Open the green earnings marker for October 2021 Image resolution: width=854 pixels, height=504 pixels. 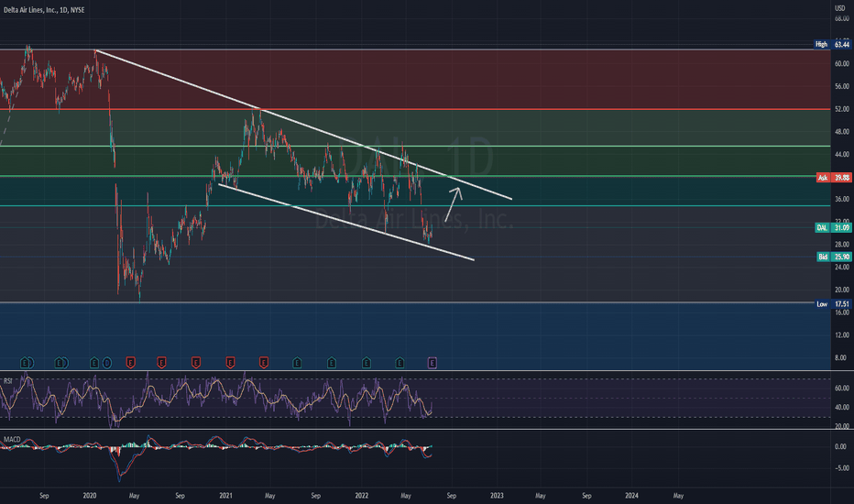tap(331, 362)
